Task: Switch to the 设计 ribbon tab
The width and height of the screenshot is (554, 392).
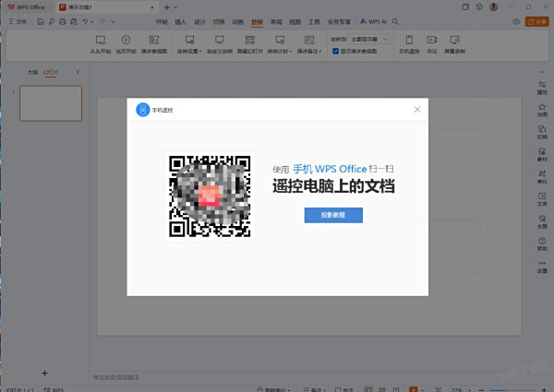Action: click(x=199, y=22)
